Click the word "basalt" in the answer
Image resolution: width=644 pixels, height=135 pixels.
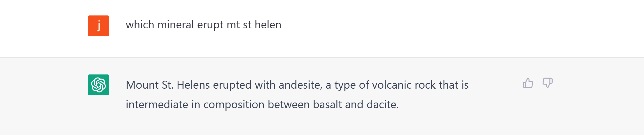(x=327, y=105)
